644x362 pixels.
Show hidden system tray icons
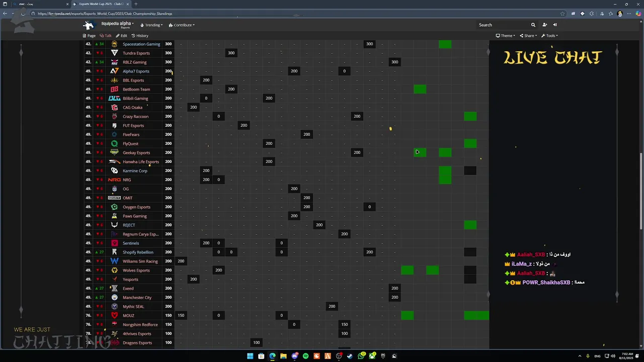pos(580,356)
